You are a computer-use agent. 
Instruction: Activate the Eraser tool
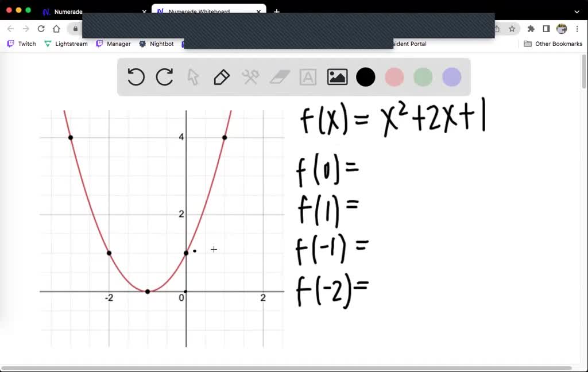[x=279, y=77]
